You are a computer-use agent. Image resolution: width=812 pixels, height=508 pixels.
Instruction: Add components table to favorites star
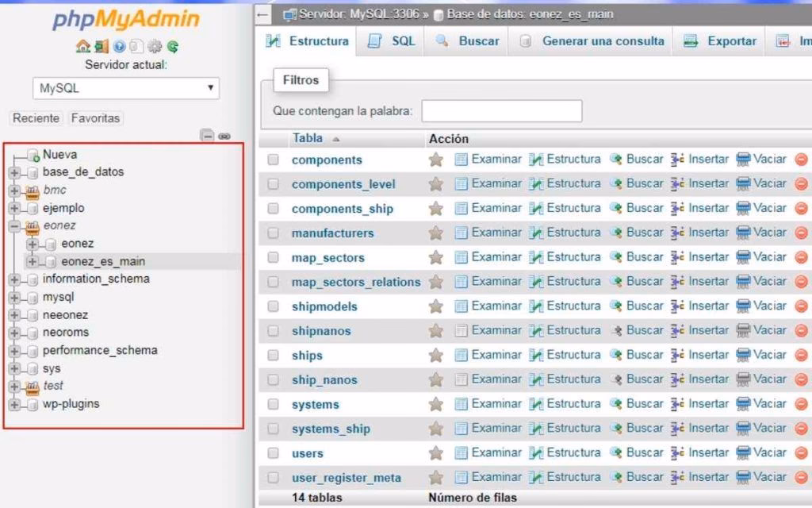click(x=436, y=160)
